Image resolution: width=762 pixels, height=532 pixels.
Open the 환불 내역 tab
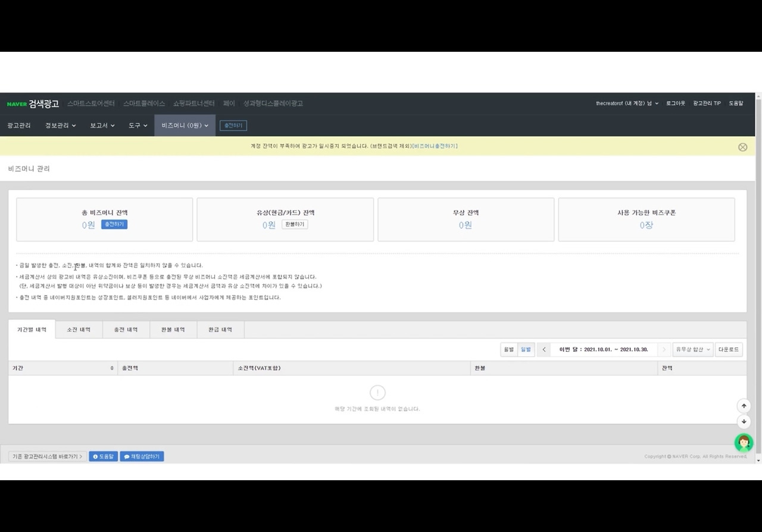coord(173,330)
